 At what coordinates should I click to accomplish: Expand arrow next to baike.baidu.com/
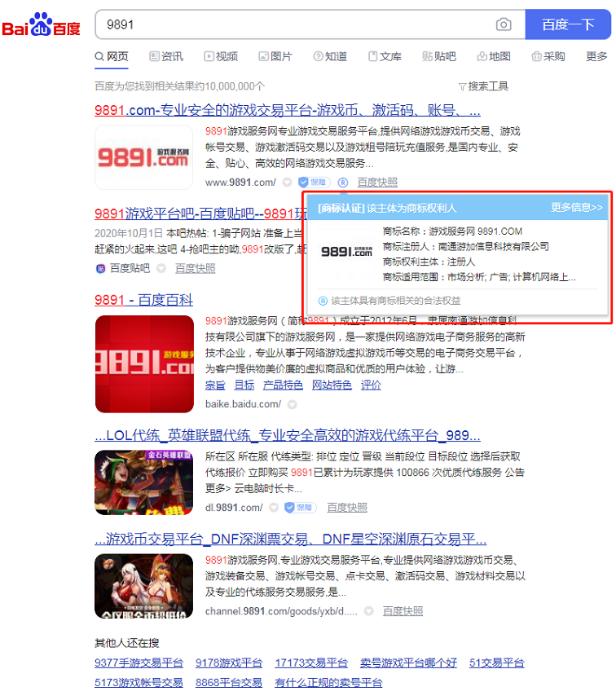pos(292,404)
